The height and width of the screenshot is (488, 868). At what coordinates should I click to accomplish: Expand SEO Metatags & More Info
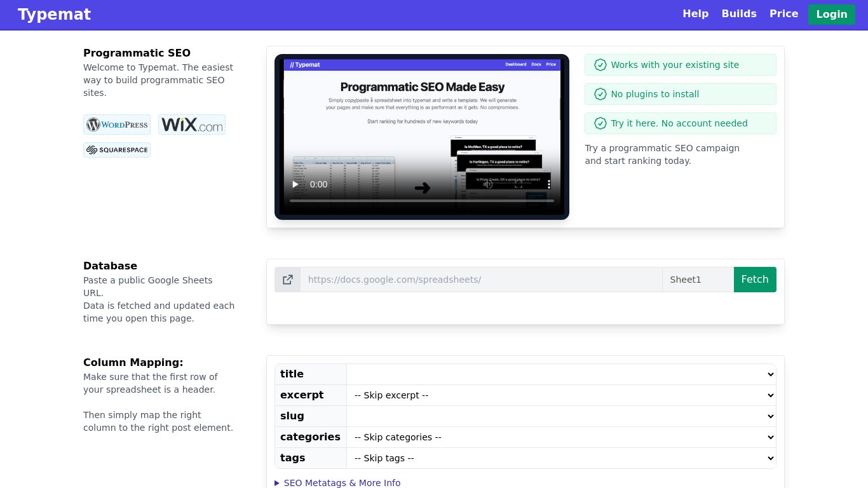click(x=337, y=483)
